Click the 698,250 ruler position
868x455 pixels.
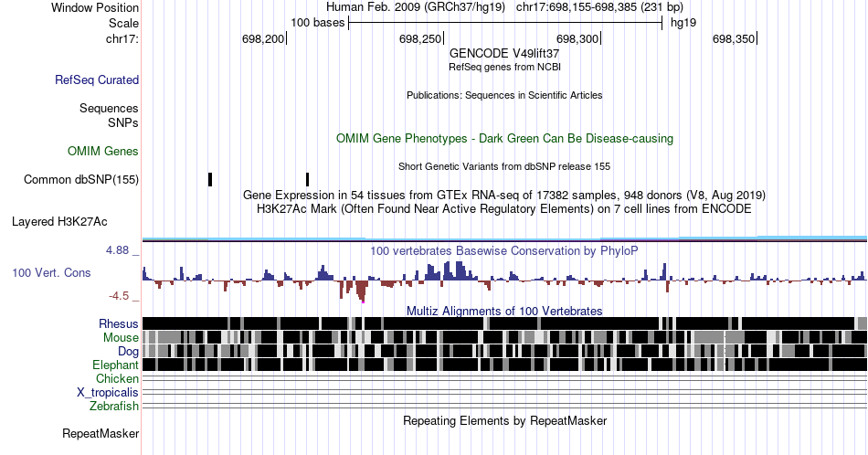point(420,38)
